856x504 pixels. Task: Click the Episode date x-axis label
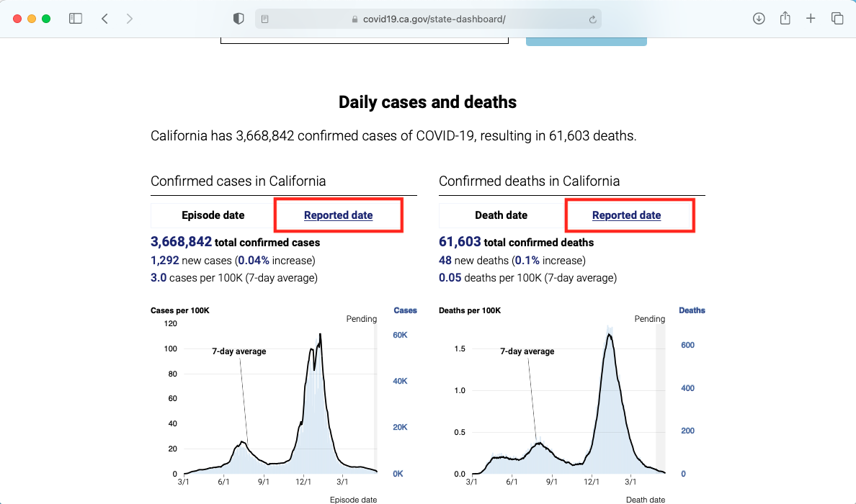click(353, 500)
